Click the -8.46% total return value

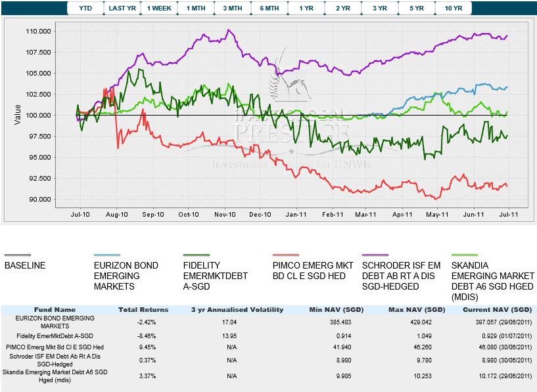point(147,336)
